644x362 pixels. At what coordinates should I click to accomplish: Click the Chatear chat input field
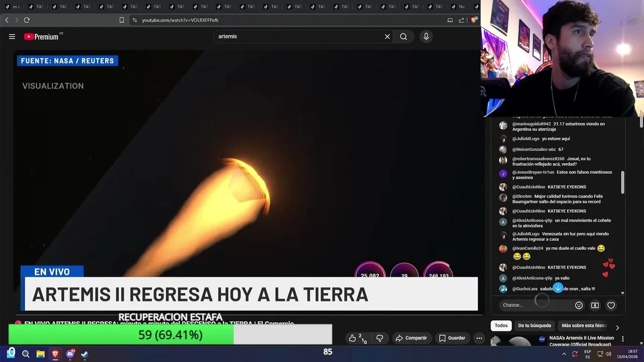tap(536, 305)
